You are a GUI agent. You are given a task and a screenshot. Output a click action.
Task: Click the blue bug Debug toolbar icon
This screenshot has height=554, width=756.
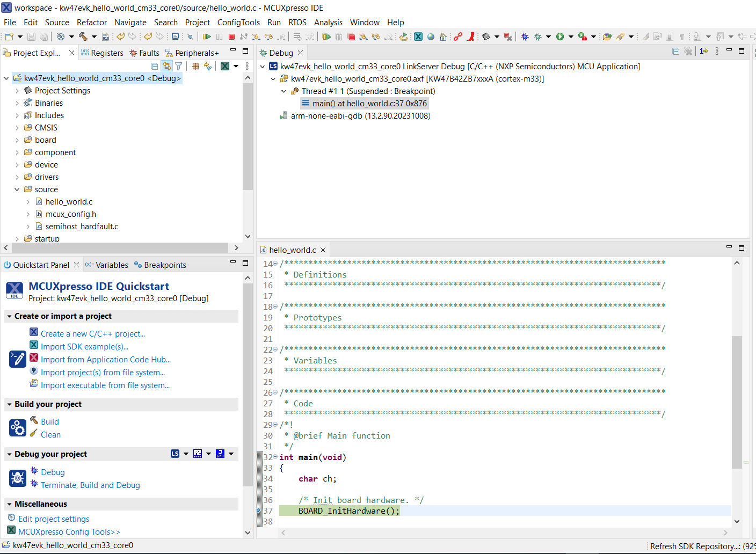point(525,37)
